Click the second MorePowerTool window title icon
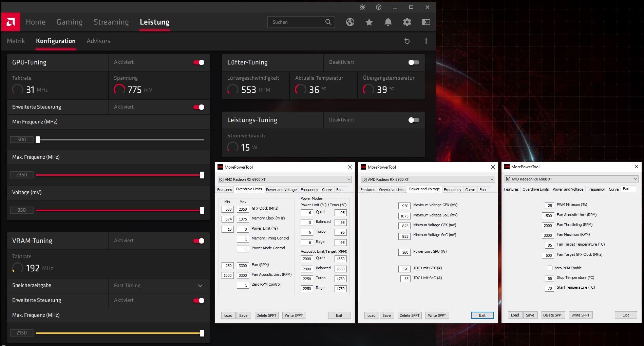644x346 pixels. [x=363, y=167]
